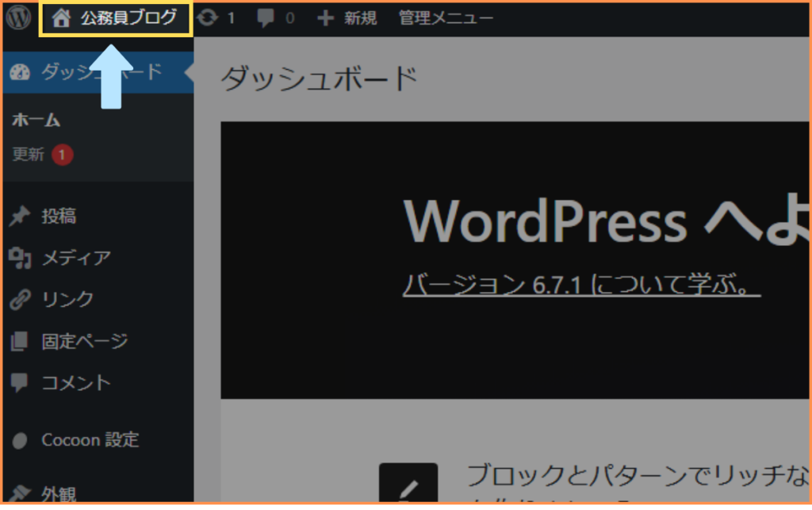Open the 管理メニュー item

[x=446, y=19]
